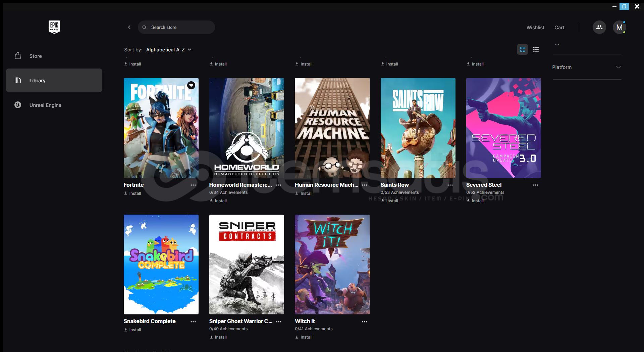
Task: Click the Severed Steel title
Action: [484, 185]
